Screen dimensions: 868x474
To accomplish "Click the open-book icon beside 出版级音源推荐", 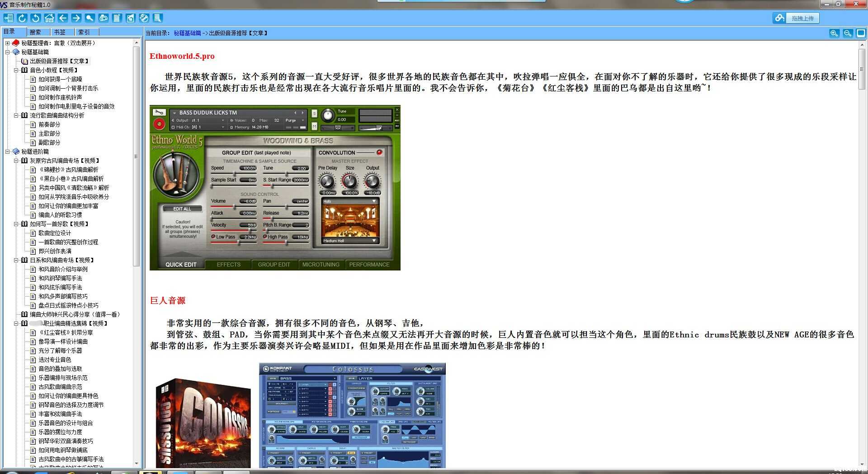I will click(x=24, y=61).
